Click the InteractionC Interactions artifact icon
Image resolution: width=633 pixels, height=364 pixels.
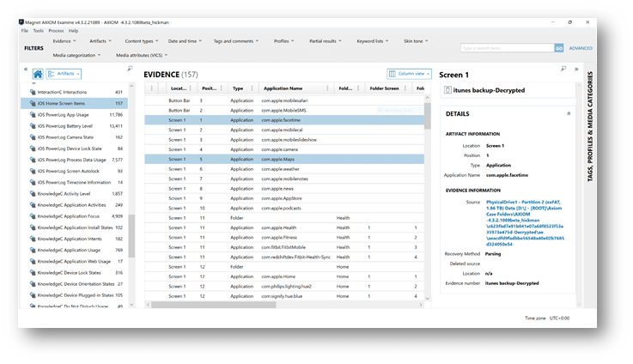[x=33, y=92]
